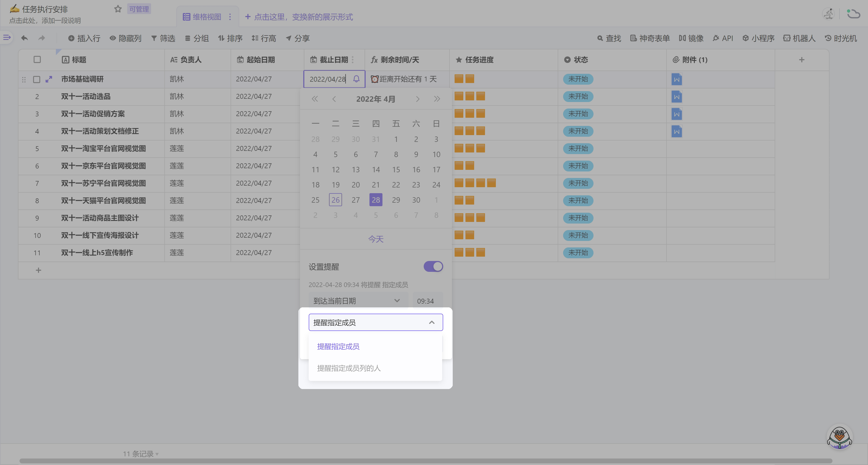
Task: Select 提醒指定成员列的人 option
Action: pos(349,368)
